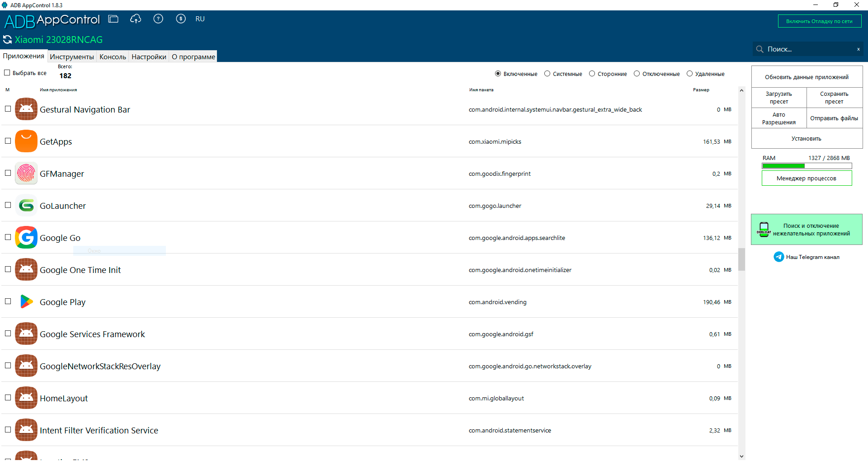Screen dimensions: 868x470
Task: Click the Debloat phone icon
Action: pos(764,229)
